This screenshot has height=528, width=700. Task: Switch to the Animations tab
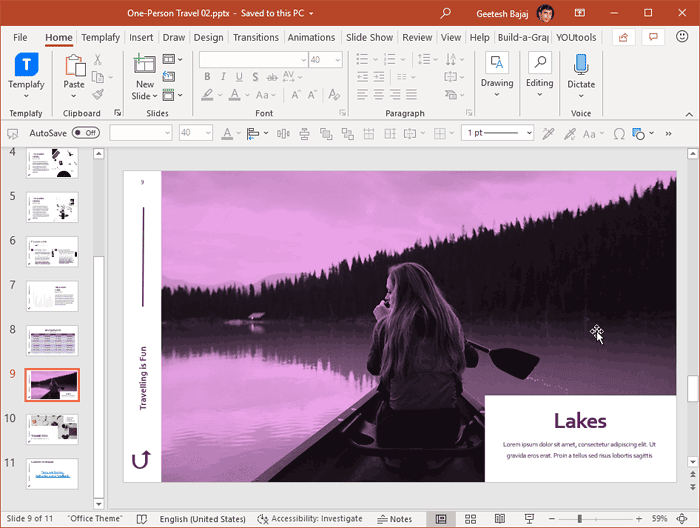(311, 37)
